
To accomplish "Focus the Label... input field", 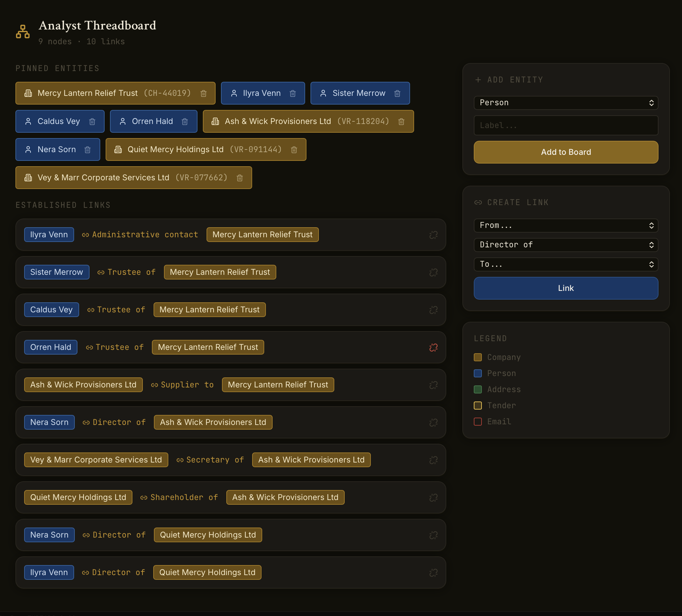I will (566, 125).
